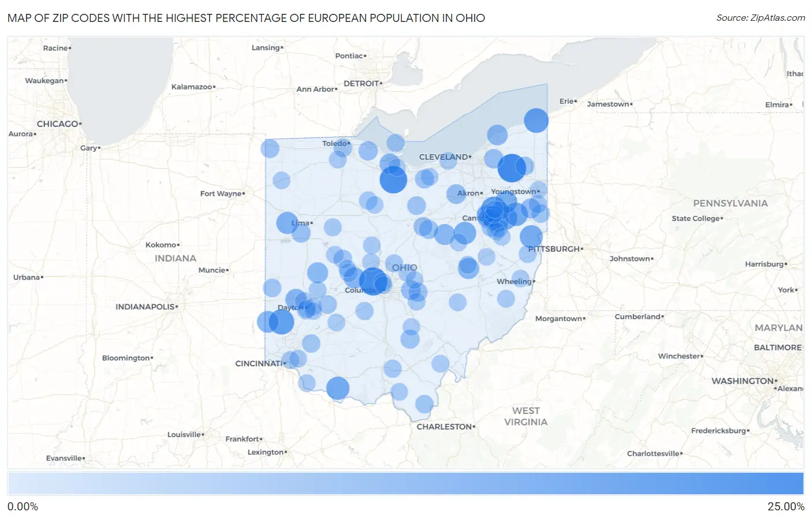Click the large dark bubble near Columbus

click(x=373, y=281)
